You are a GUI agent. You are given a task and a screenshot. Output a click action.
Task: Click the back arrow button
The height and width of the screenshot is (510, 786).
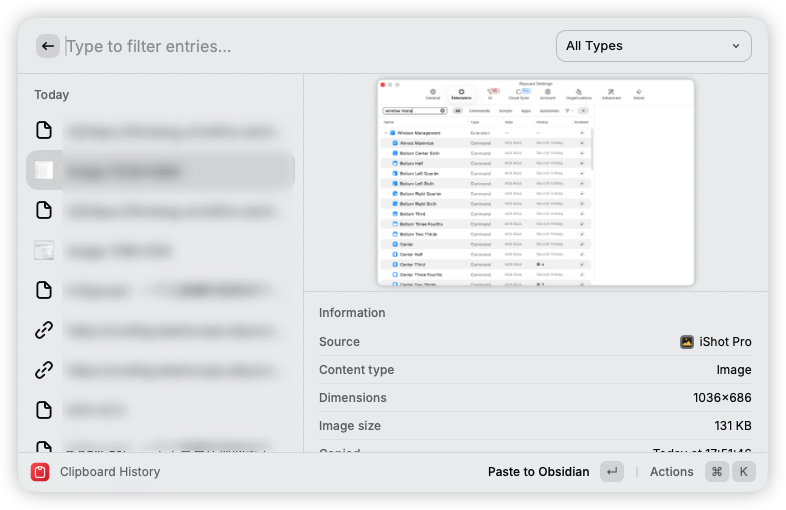48,46
